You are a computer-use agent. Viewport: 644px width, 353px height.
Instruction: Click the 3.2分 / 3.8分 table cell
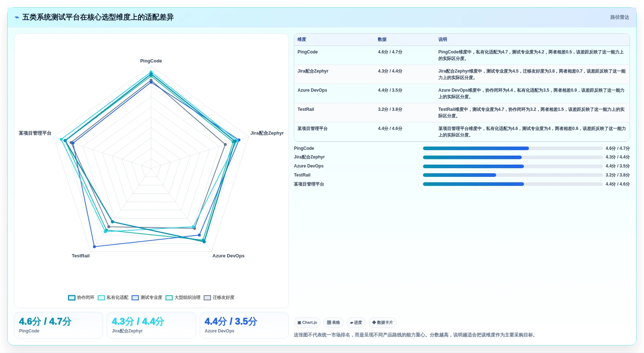(390, 109)
